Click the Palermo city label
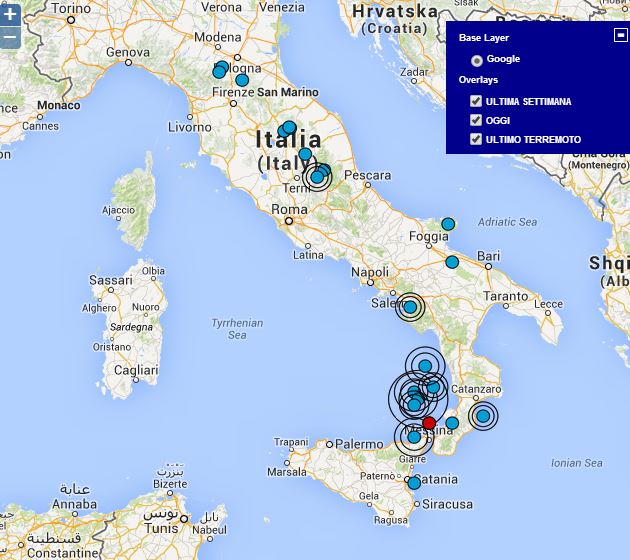The image size is (630, 560). (359, 444)
